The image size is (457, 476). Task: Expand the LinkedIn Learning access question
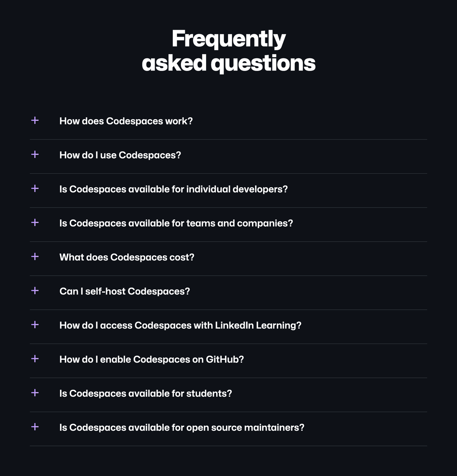35,325
